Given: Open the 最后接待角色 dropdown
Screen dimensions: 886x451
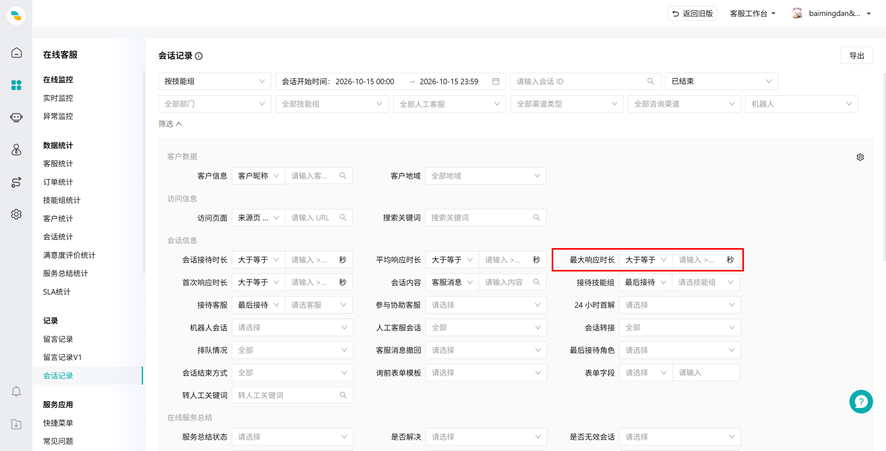Looking at the screenshot, I should pos(680,350).
